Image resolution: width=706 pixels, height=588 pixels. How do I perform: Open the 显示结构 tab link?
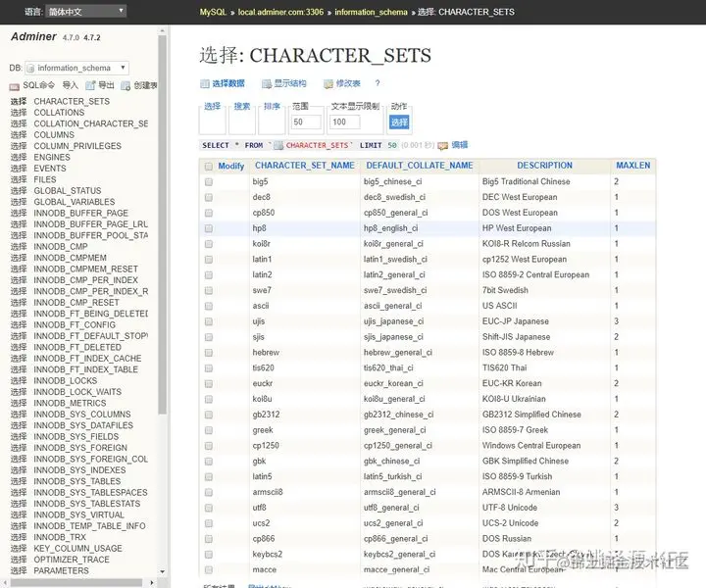click(290, 83)
